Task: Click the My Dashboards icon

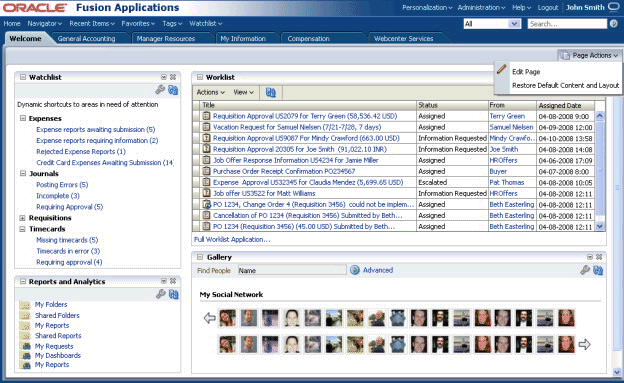Action: point(26,356)
